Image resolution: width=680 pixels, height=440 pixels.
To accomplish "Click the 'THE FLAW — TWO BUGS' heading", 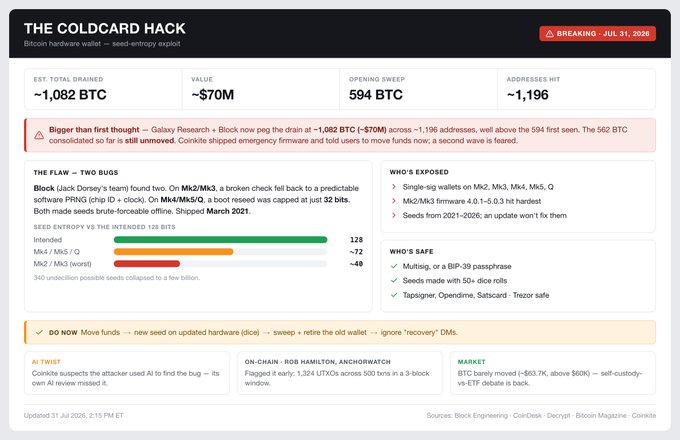I will [x=76, y=173].
